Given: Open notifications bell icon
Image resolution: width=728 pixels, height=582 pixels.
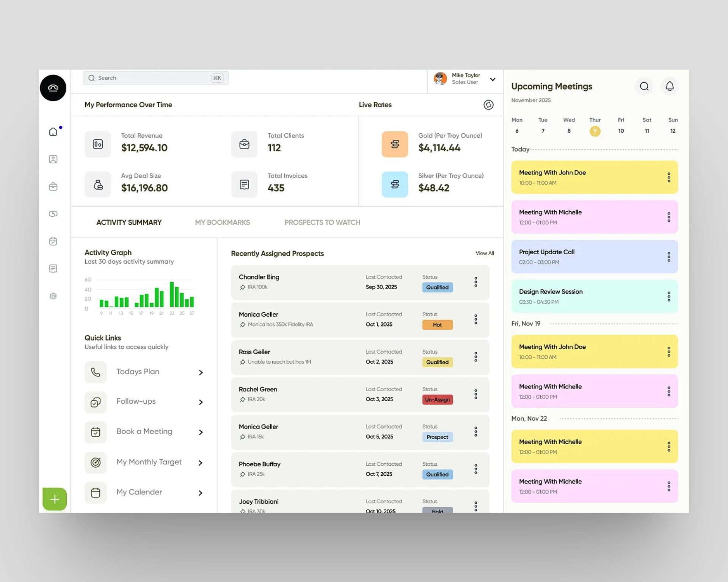Looking at the screenshot, I should tap(670, 86).
